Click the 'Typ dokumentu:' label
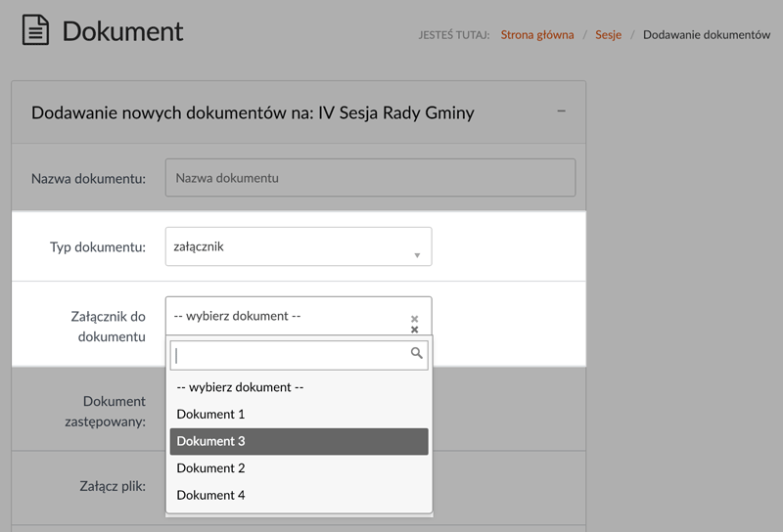783x532 pixels. click(x=98, y=247)
